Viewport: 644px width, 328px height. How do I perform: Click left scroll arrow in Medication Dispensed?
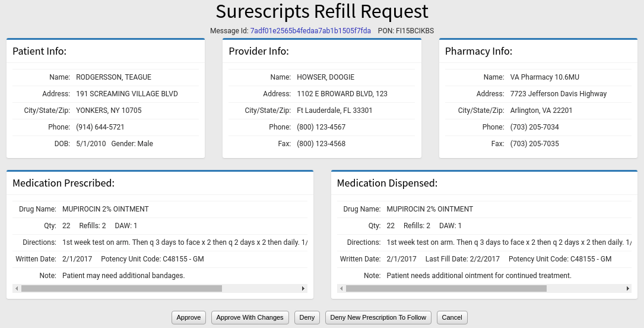[341, 288]
